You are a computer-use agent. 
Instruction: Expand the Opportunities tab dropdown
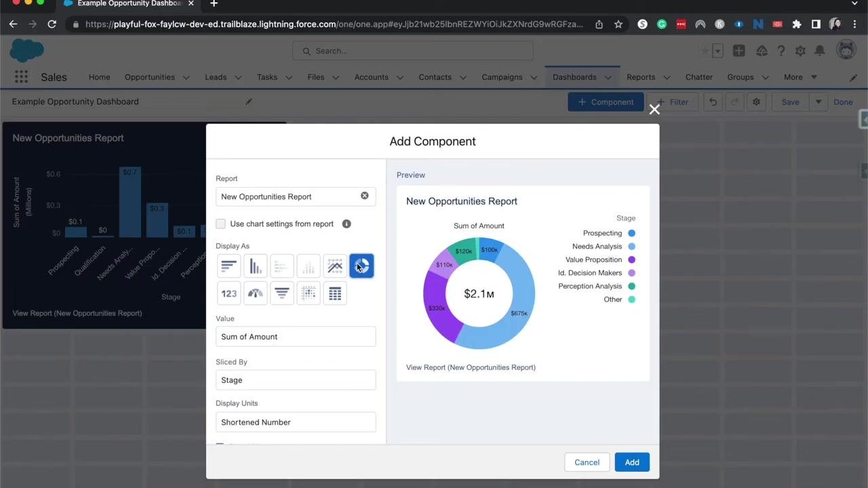click(186, 77)
